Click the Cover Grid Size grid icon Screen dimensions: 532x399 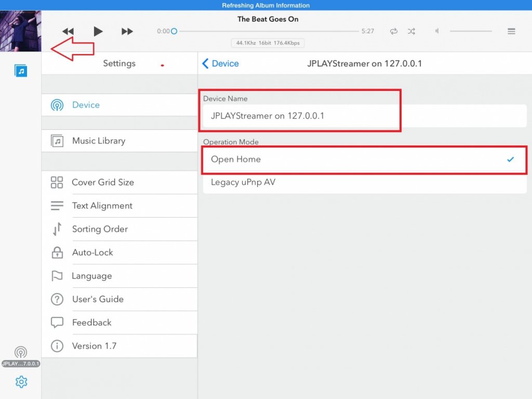[57, 182]
